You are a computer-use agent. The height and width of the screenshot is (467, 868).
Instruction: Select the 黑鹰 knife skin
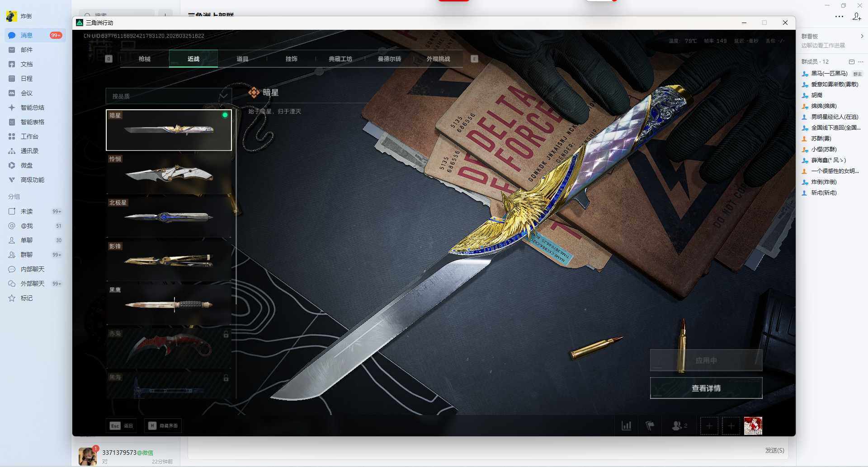click(x=169, y=304)
